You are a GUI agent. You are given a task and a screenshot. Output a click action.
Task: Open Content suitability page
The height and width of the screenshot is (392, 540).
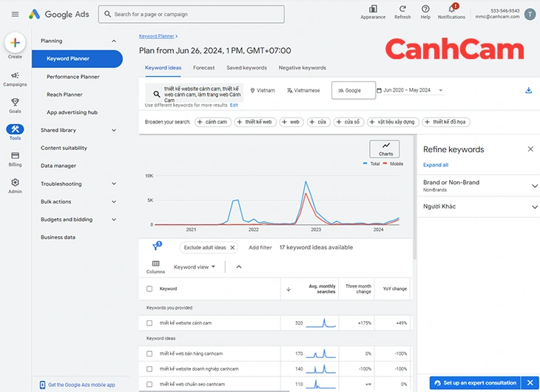[x=64, y=148]
